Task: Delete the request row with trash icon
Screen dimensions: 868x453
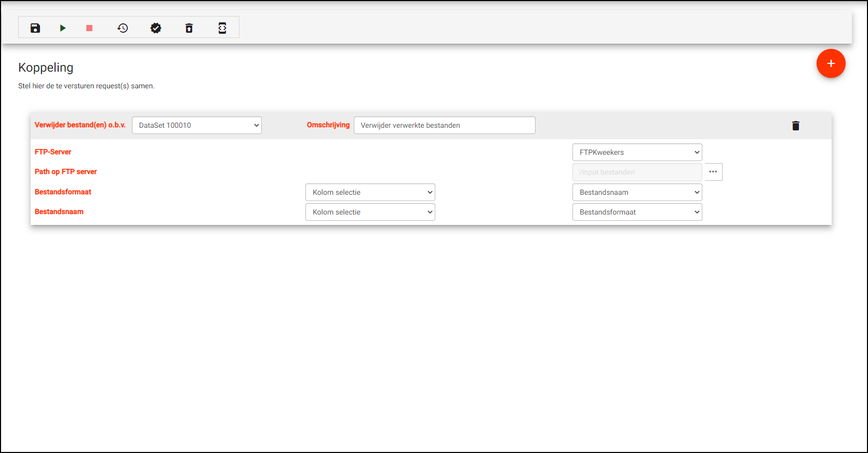Action: click(795, 126)
